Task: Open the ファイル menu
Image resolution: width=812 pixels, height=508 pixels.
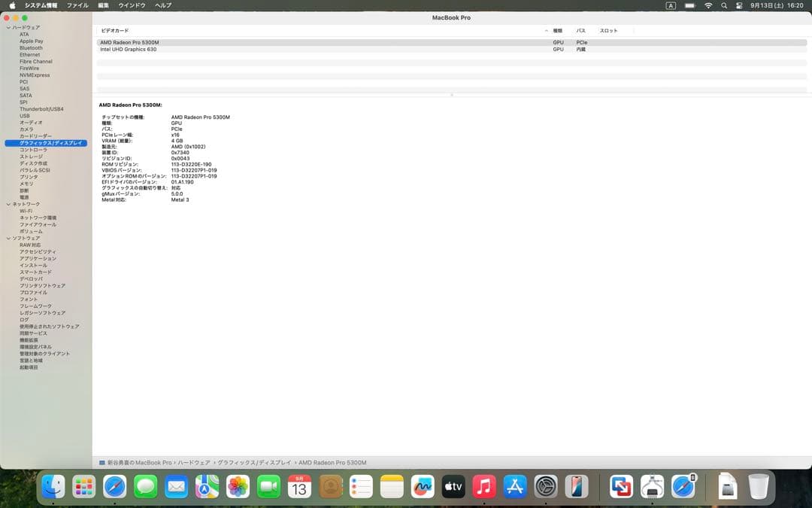Action: [77, 5]
